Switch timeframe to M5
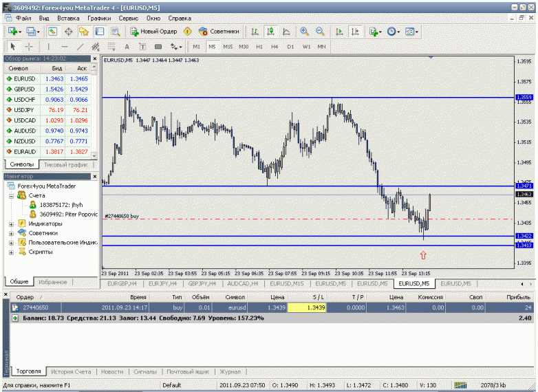 click(x=212, y=47)
